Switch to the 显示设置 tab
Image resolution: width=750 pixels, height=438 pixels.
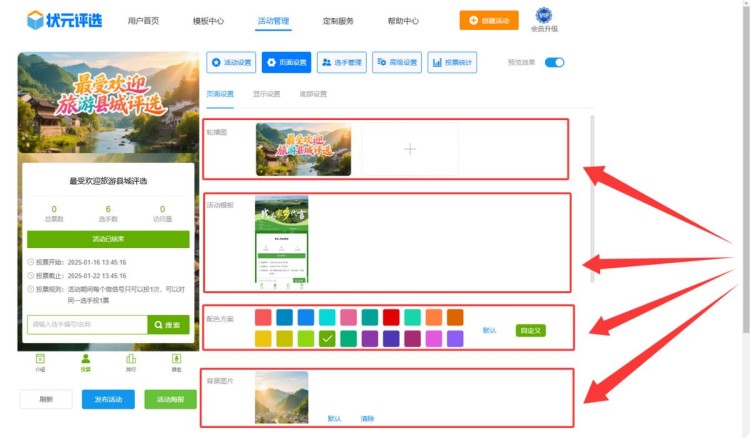point(267,94)
